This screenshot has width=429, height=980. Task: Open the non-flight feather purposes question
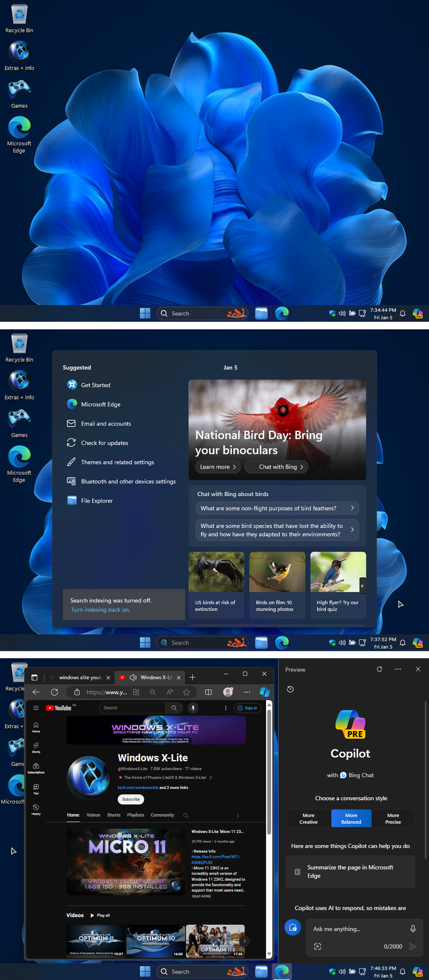pos(277,508)
